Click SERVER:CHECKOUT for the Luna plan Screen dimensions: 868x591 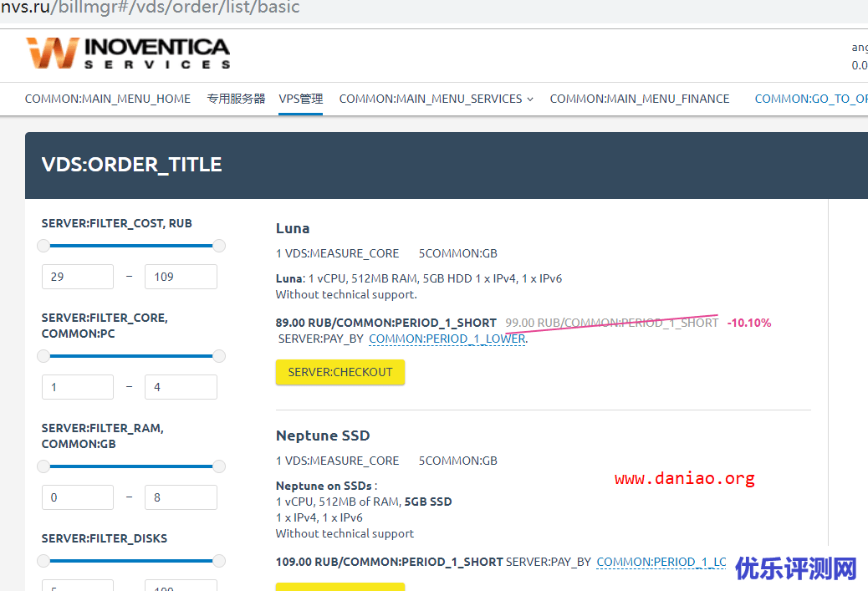pyautogui.click(x=340, y=372)
